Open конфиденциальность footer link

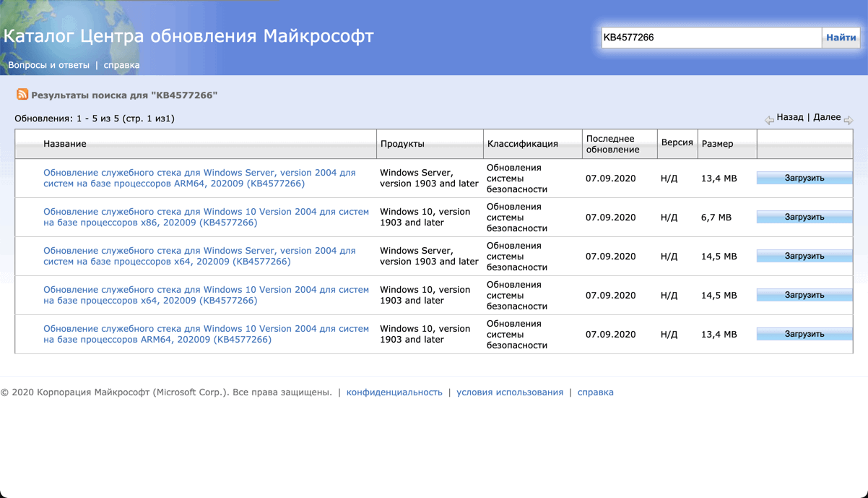click(394, 392)
